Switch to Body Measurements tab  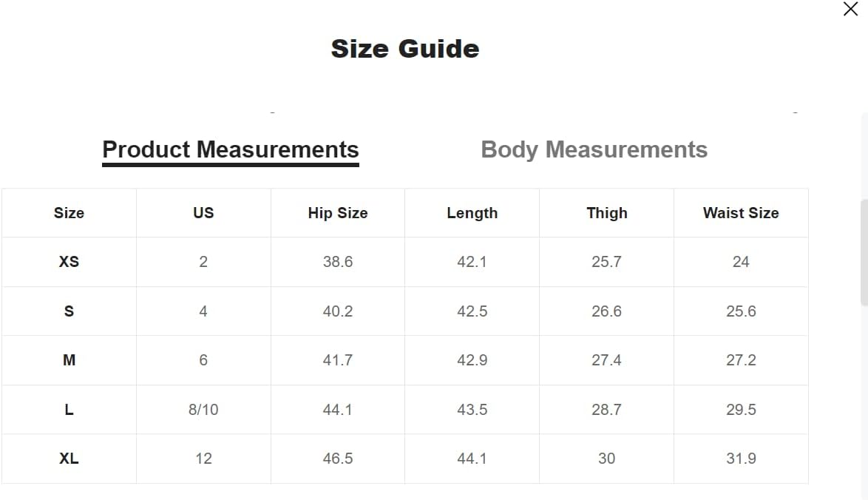point(594,149)
